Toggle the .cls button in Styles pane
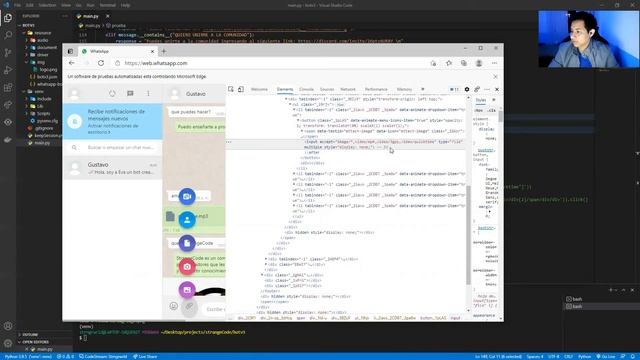This screenshot has height=360, width=640. (x=491, y=111)
